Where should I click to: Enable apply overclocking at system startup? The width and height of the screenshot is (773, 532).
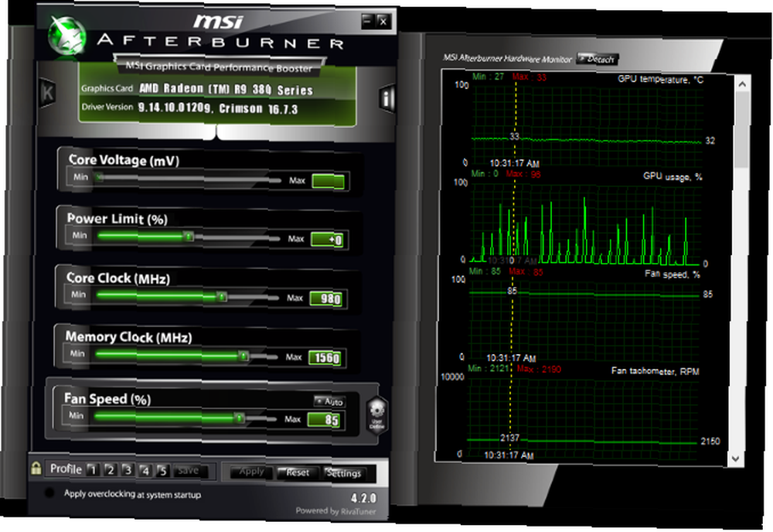(x=49, y=493)
